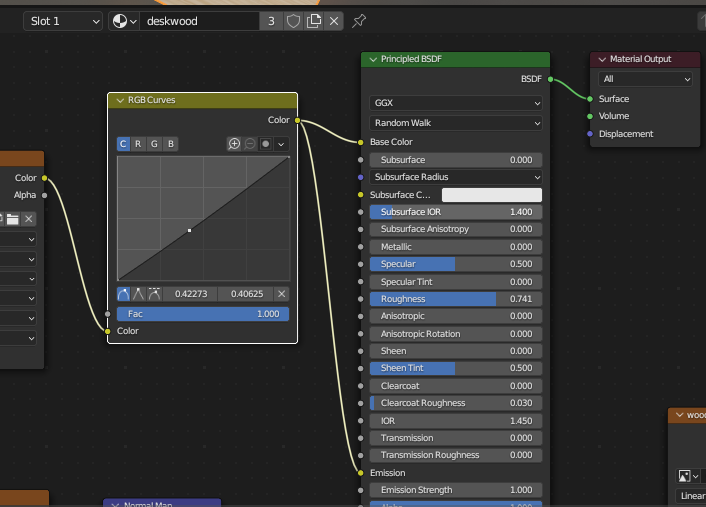The image size is (706, 507).
Task: Delete the selected curve point
Action: 282,294
